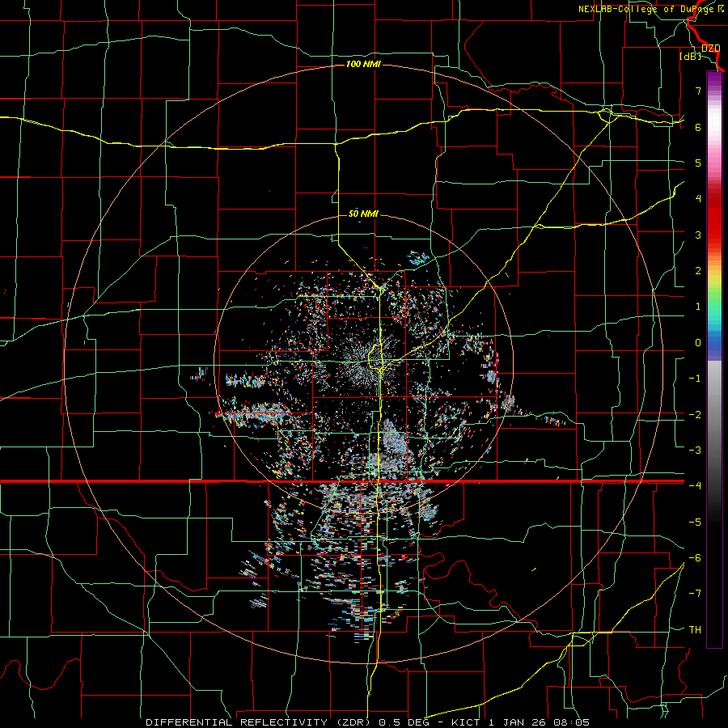
Task: Click the scale label "-6"
Action: coord(695,557)
